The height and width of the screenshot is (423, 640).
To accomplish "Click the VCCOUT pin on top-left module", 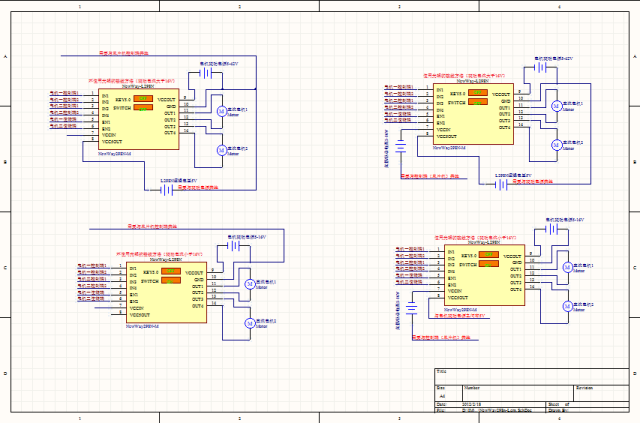I will coord(167,101).
